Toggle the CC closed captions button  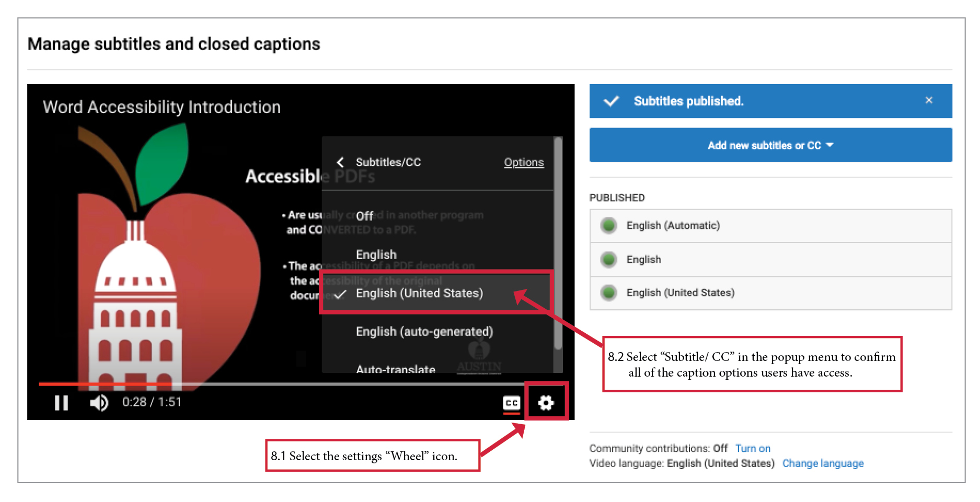tap(511, 403)
